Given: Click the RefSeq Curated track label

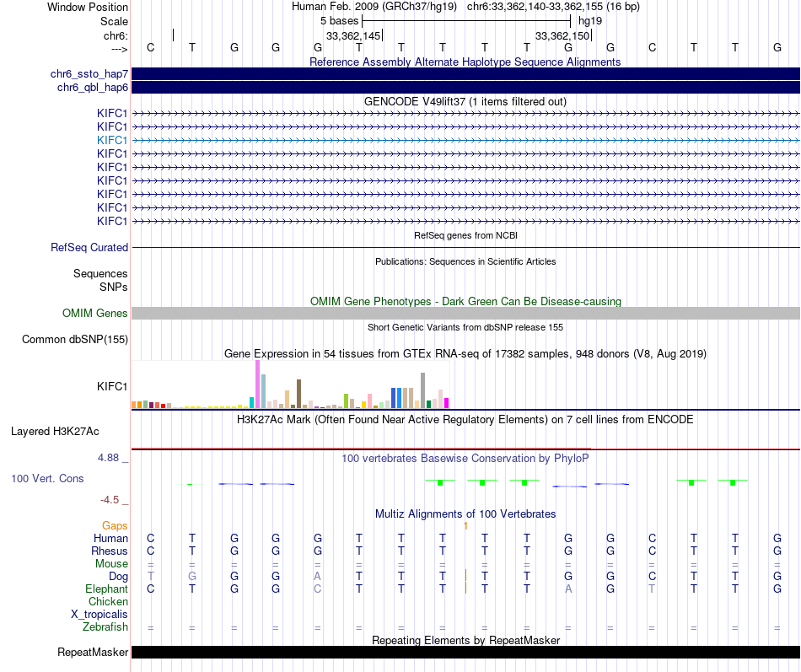Looking at the screenshot, I should 89,247.
